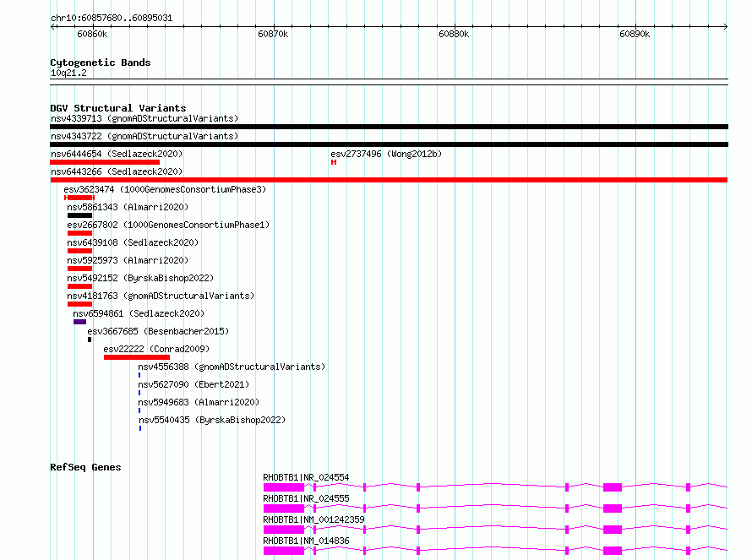Open esv22222 Conrad2009 variant label
This screenshot has height=560, width=752.
156,349
